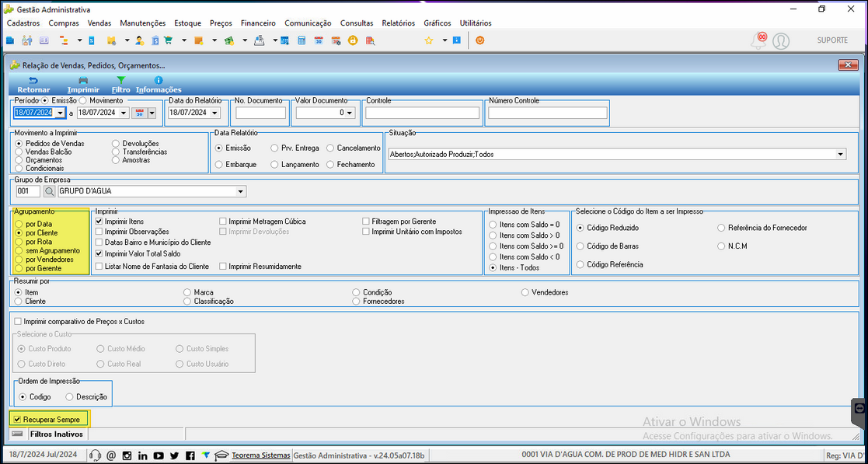This screenshot has height=464, width=868.
Task: Click the No. Documento input field
Action: click(x=261, y=113)
